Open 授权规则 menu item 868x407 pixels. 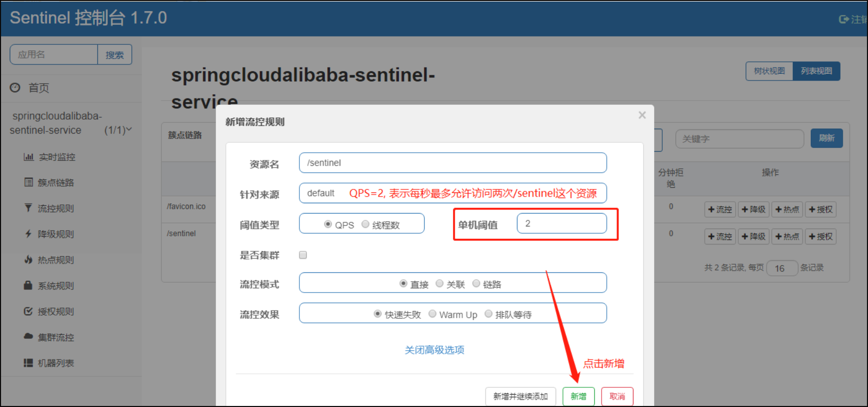click(x=56, y=312)
